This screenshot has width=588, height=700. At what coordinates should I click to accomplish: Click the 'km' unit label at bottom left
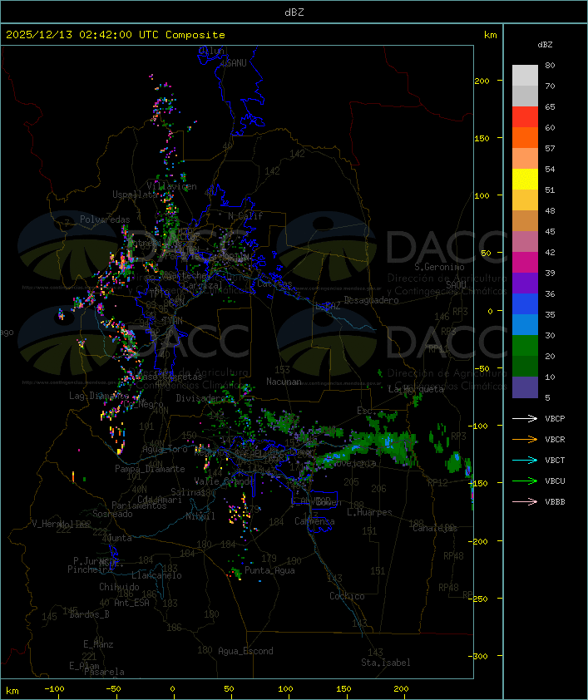pos(12,691)
